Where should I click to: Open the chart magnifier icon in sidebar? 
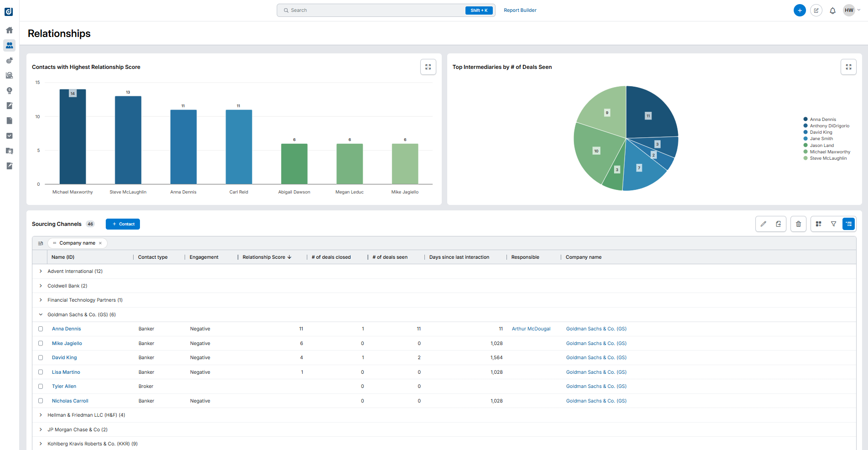coord(9,75)
